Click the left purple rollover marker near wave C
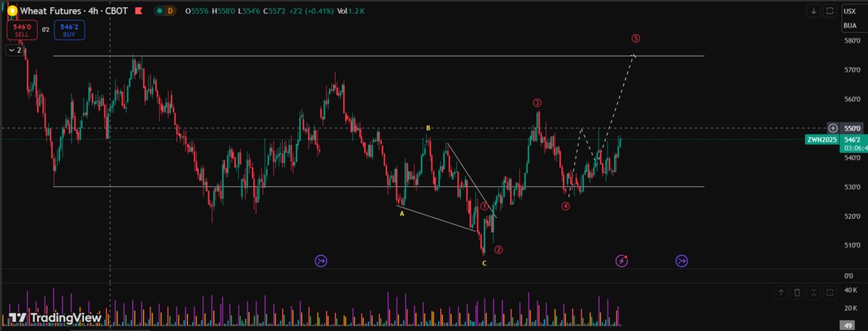This screenshot has width=868, height=331. [320, 260]
